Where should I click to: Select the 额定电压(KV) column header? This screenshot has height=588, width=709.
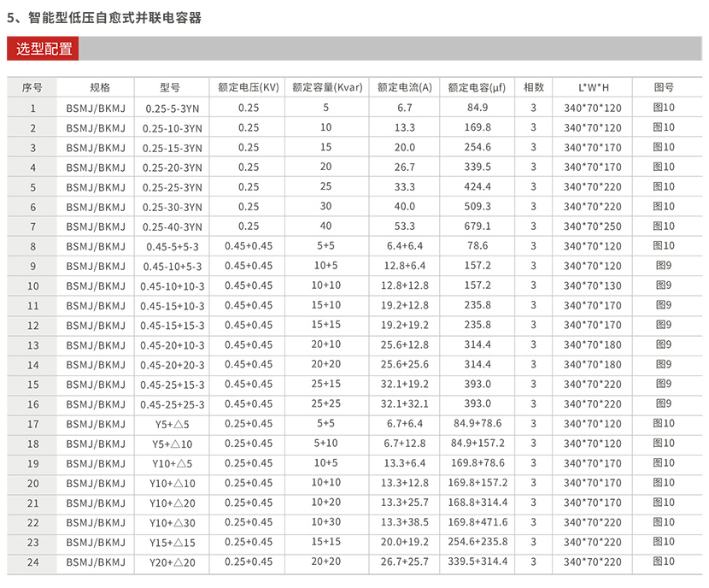pos(248,87)
